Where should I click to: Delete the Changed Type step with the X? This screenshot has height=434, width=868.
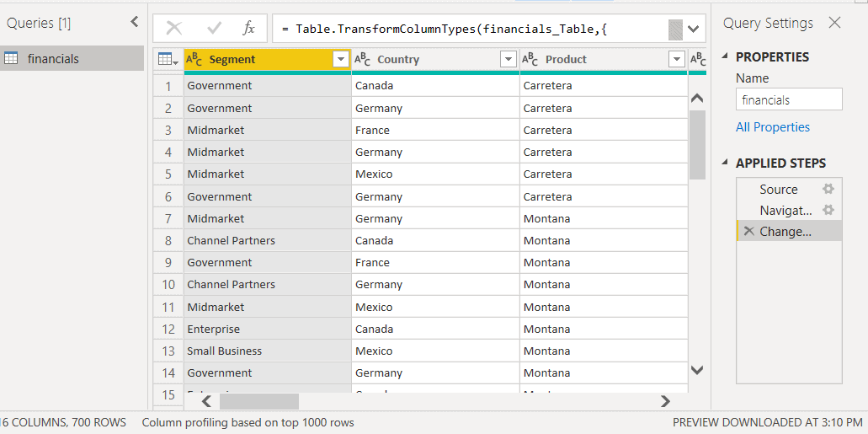point(749,231)
